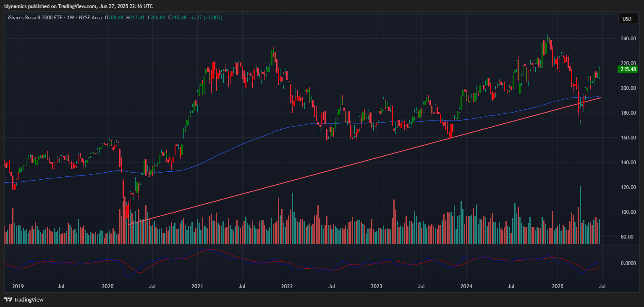Click the green 215.48 current price label
Screen dimensions: 644x307
[628, 69]
